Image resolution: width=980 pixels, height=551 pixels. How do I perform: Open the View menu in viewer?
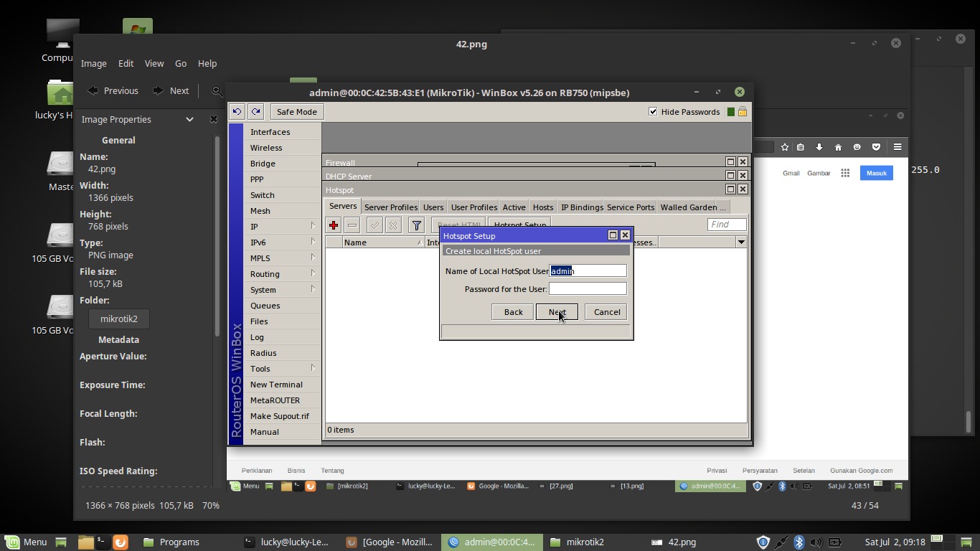154,63
